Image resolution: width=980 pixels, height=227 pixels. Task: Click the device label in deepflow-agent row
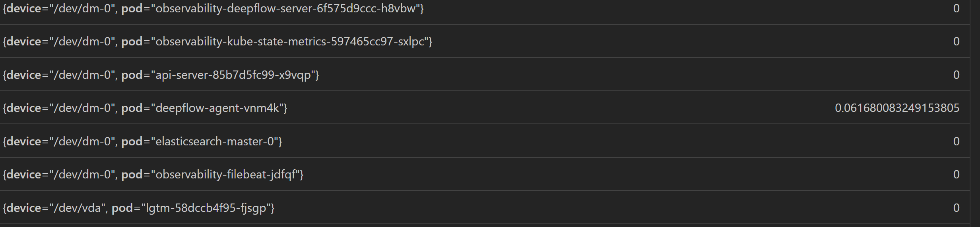point(60,108)
